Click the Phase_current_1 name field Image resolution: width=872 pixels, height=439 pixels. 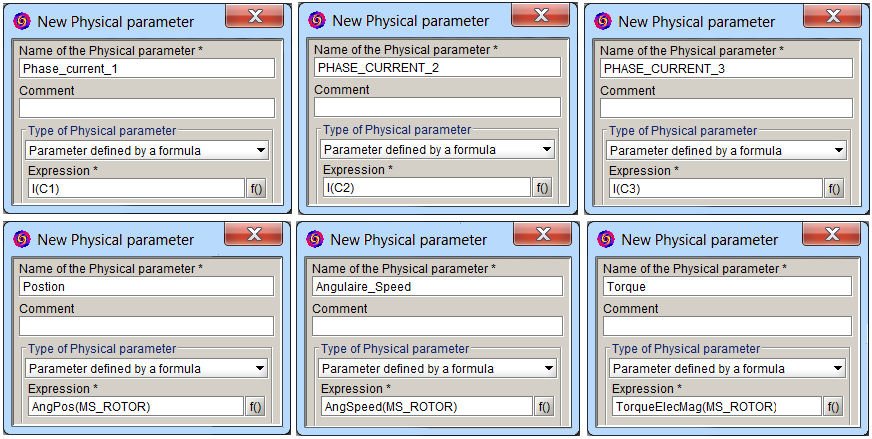click(x=146, y=68)
